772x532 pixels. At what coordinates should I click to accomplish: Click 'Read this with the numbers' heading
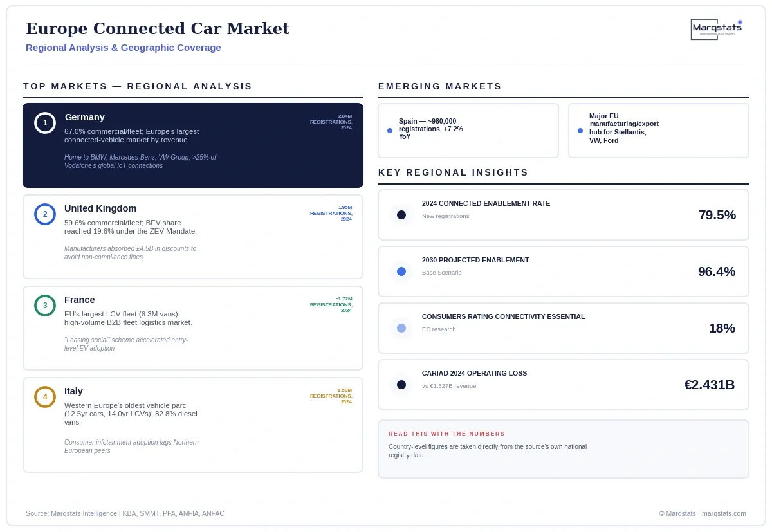click(x=447, y=434)
